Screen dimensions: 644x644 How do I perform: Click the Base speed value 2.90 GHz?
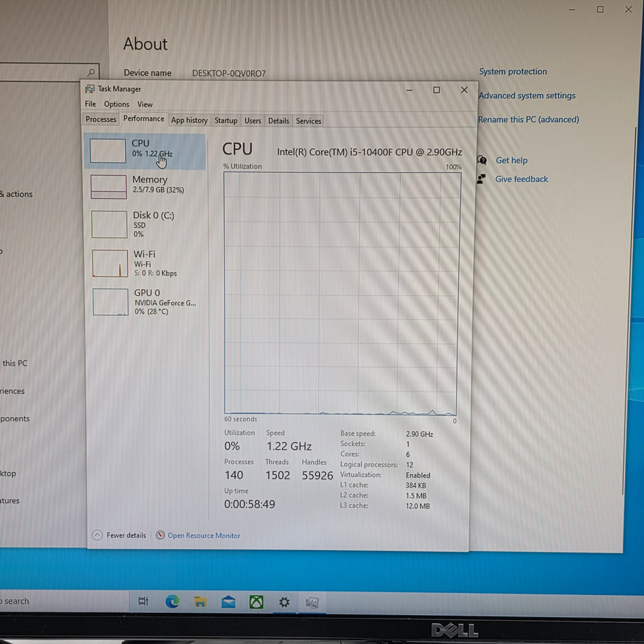point(419,434)
